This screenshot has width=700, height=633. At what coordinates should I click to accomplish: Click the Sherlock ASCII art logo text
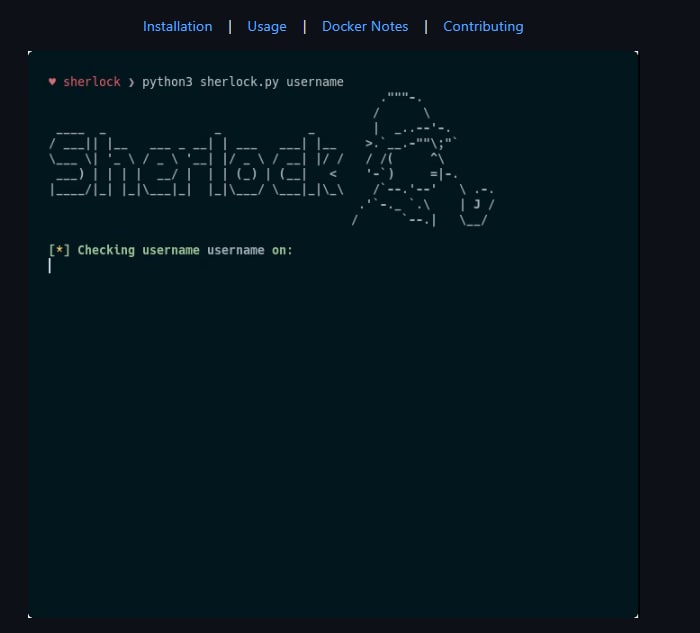[196, 164]
